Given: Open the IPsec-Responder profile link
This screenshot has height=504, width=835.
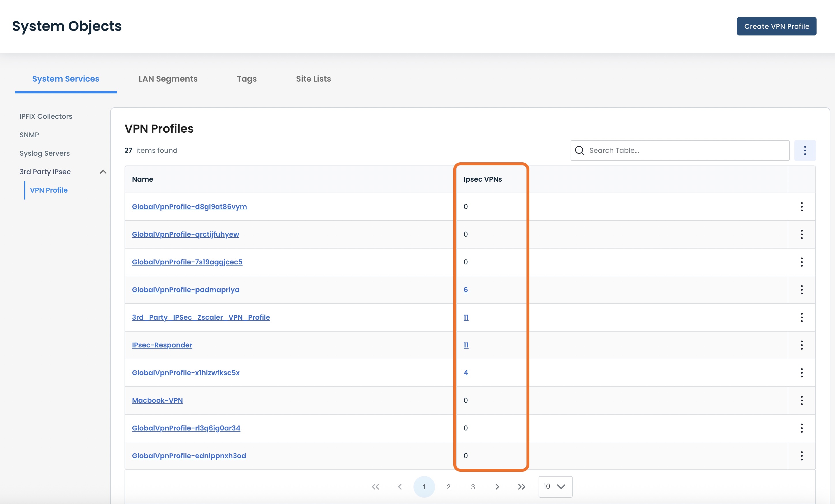Looking at the screenshot, I should click(162, 345).
